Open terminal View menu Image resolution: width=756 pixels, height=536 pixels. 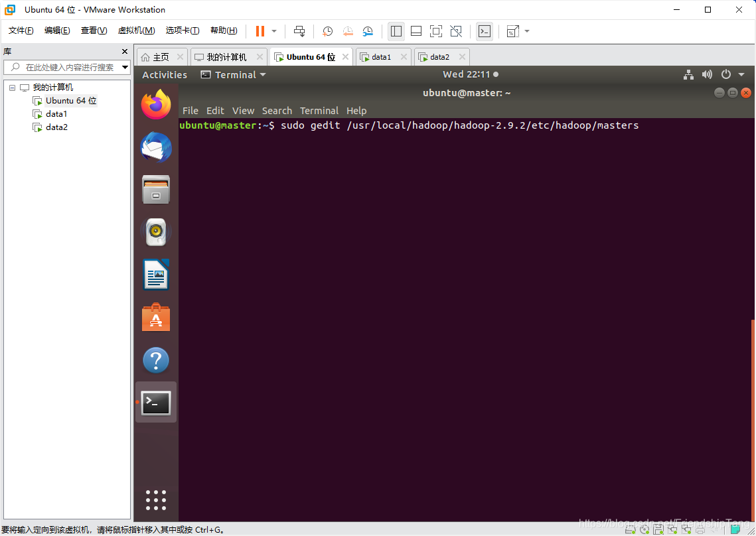coord(243,111)
